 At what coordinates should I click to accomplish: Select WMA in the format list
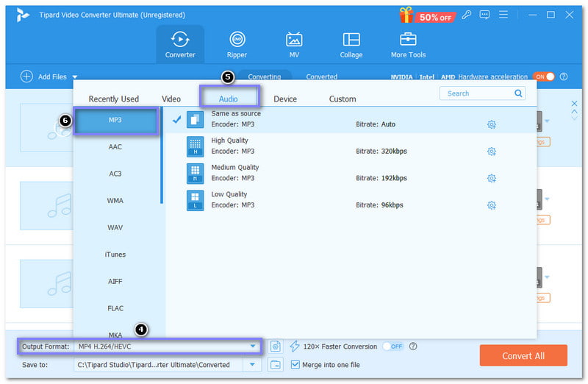(115, 200)
